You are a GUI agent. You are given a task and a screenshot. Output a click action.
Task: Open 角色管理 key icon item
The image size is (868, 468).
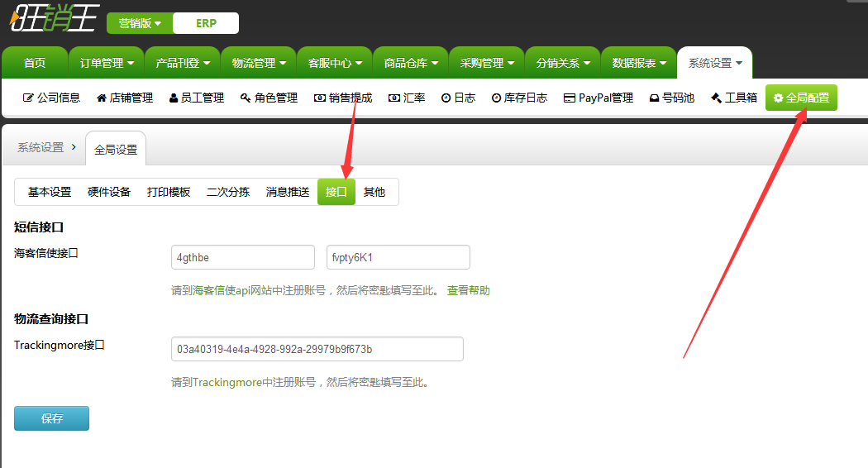tap(269, 98)
